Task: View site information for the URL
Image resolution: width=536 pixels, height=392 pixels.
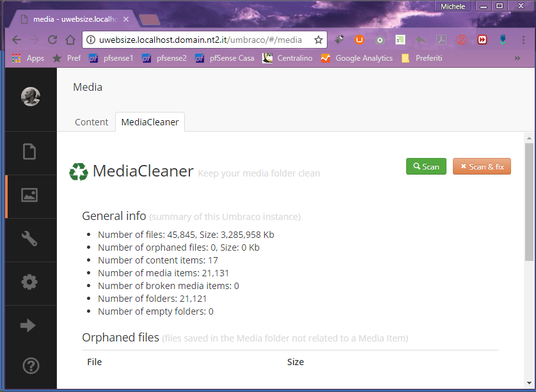Action: (91, 40)
